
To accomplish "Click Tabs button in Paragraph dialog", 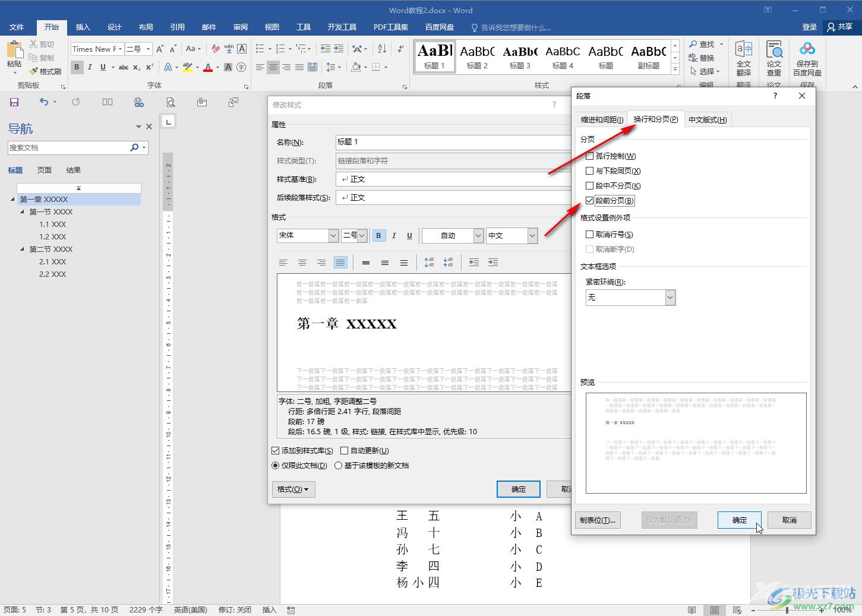I will click(598, 520).
